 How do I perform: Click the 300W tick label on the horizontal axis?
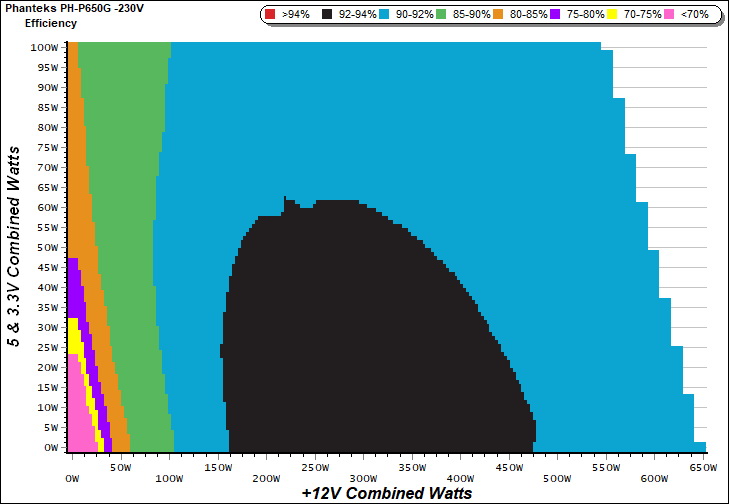363,466
